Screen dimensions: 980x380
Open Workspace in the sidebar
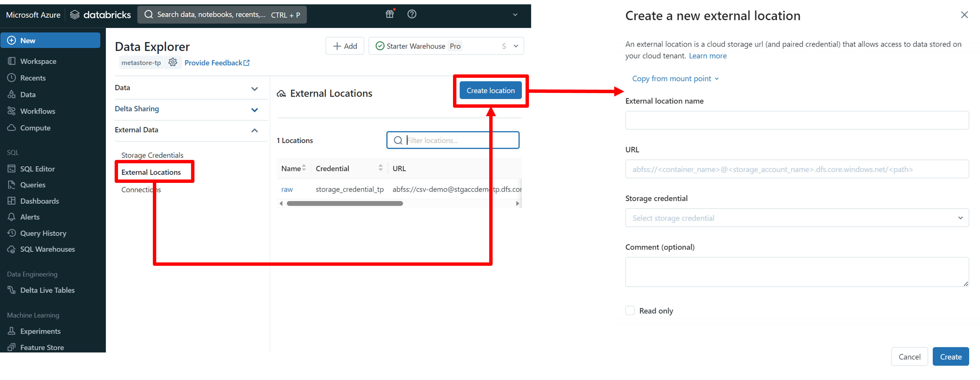(38, 61)
